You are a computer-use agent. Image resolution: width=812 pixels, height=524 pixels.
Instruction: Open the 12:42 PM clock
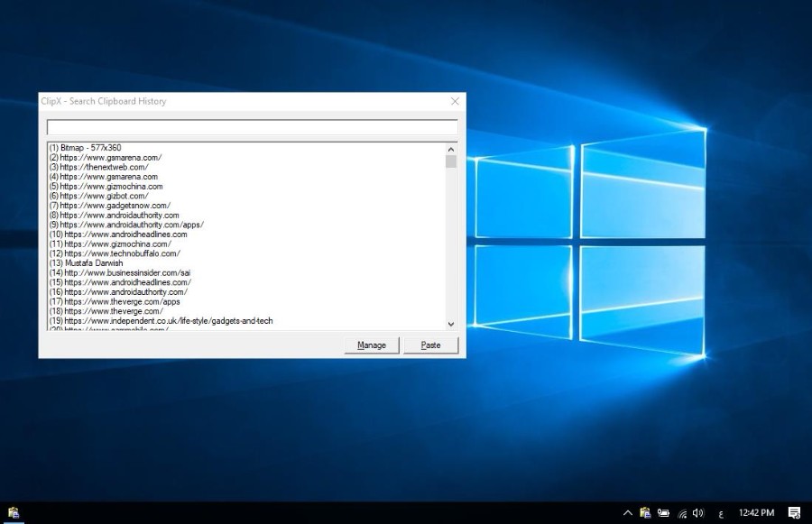tap(756, 512)
